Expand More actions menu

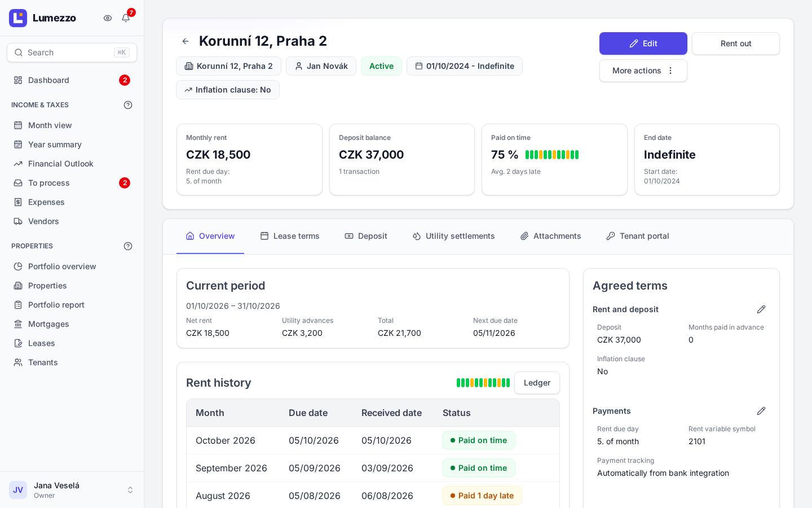(643, 71)
